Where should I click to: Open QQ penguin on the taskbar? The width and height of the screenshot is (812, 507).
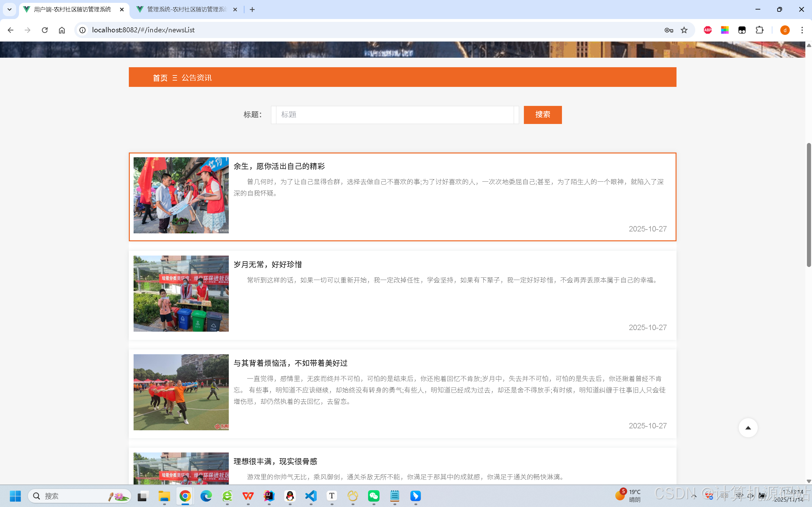[x=290, y=496]
